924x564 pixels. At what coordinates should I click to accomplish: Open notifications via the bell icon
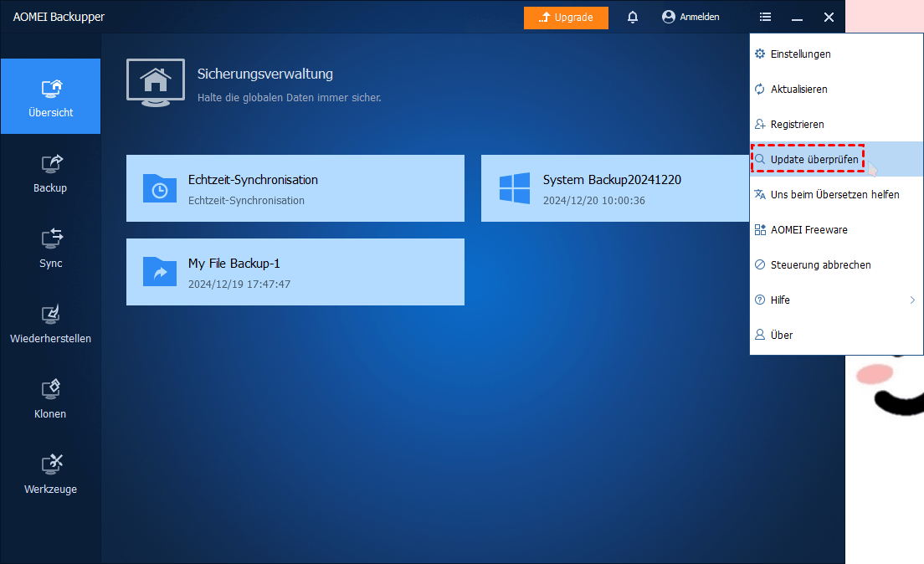632,17
